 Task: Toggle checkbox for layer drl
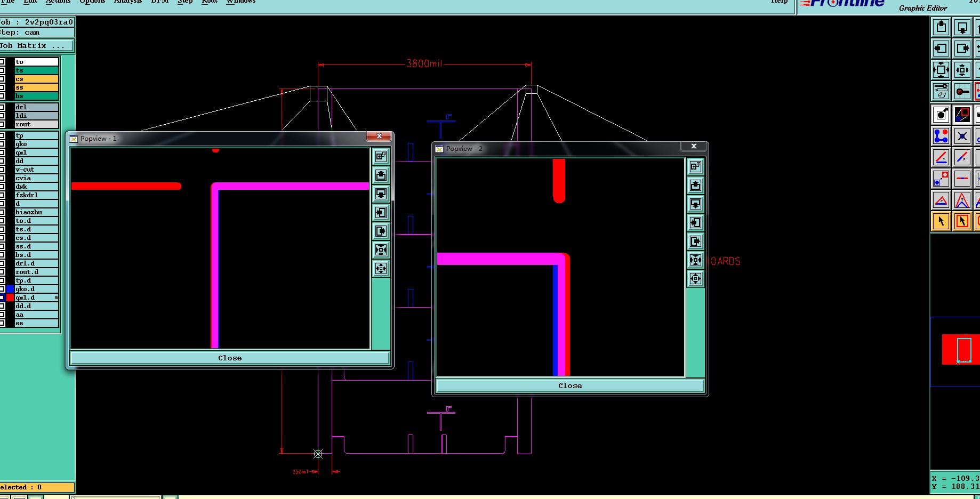coord(2,107)
